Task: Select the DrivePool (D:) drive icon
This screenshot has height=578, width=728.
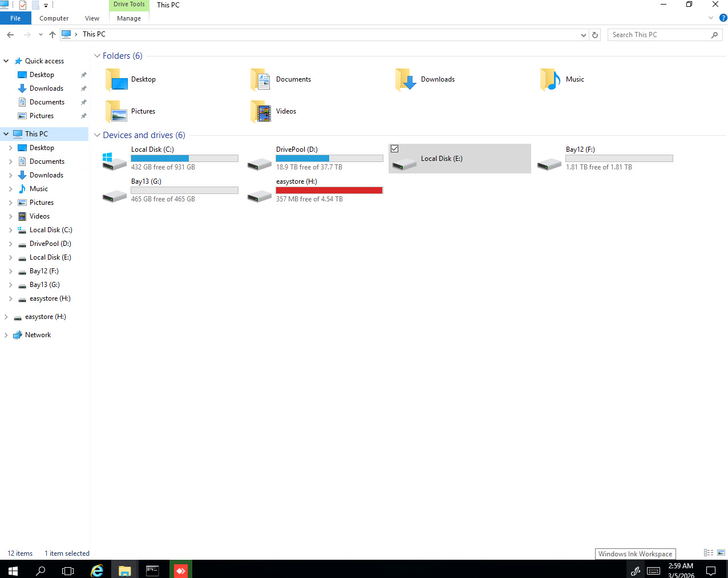Action: [x=260, y=164]
